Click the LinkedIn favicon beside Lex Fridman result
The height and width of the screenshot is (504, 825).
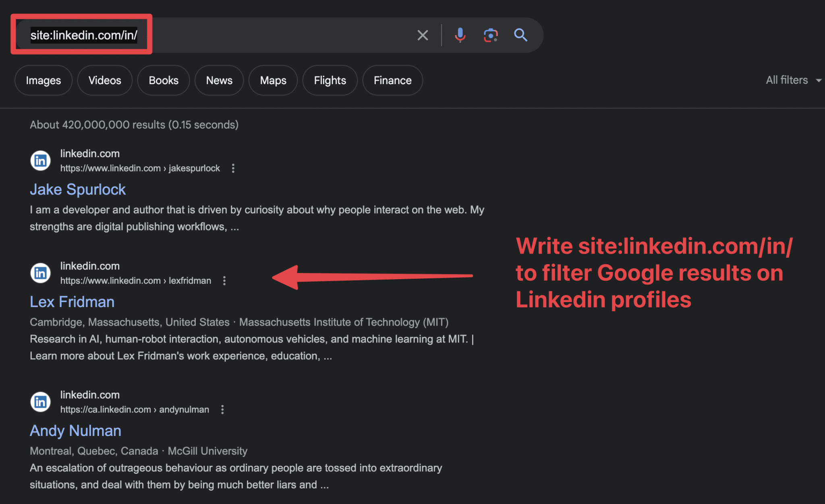pos(40,273)
